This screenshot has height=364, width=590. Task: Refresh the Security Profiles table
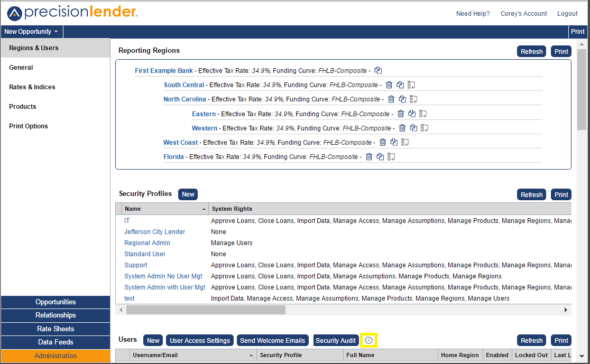tap(531, 195)
